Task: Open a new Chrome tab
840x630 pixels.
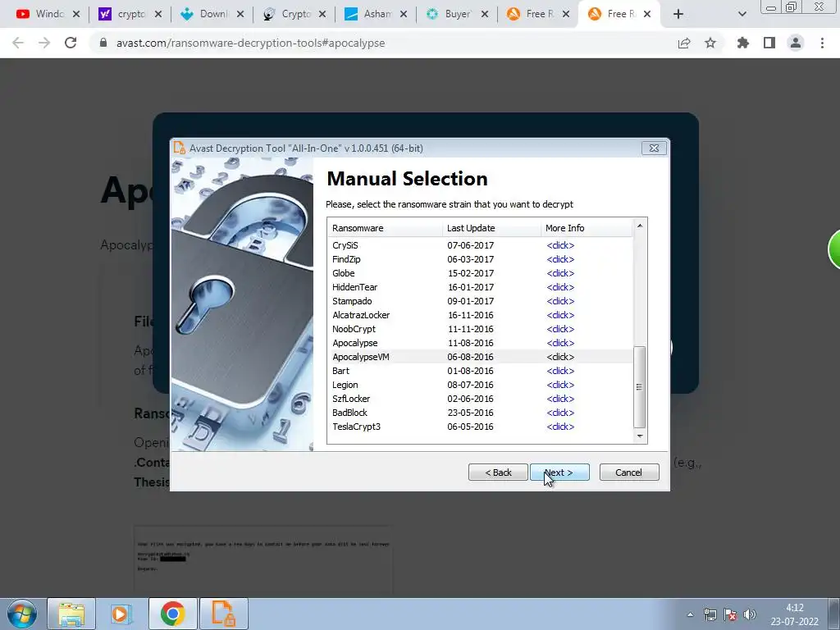Action: [678, 14]
